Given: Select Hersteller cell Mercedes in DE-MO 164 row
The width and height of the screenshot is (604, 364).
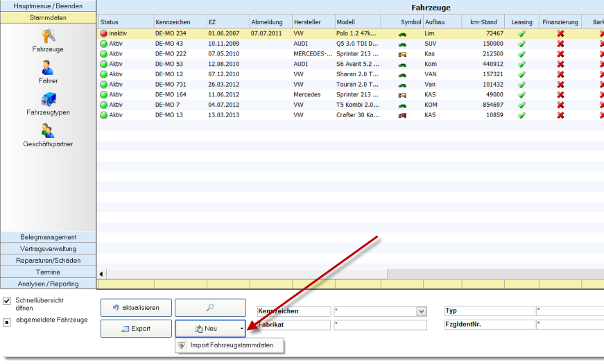Looking at the screenshot, I should click(x=307, y=95).
